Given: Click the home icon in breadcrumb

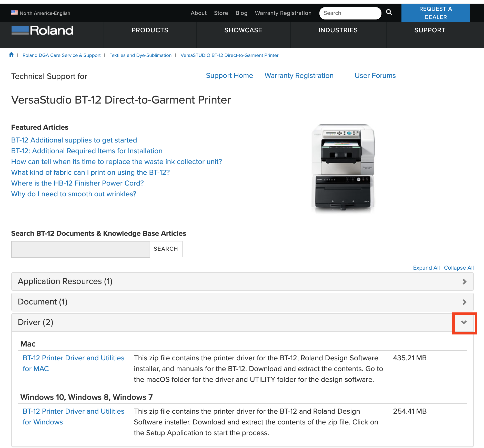Looking at the screenshot, I should (11, 55).
